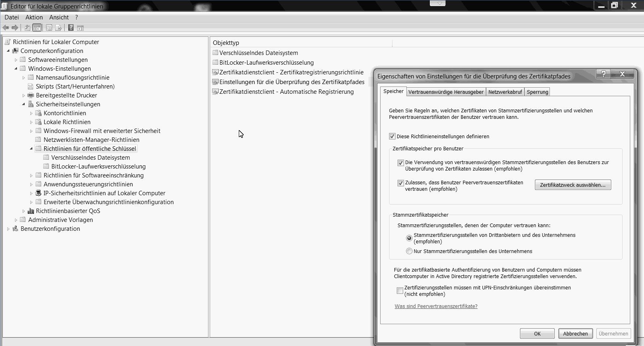Open the Datei menu
This screenshot has width=644, height=346.
pyautogui.click(x=12, y=17)
